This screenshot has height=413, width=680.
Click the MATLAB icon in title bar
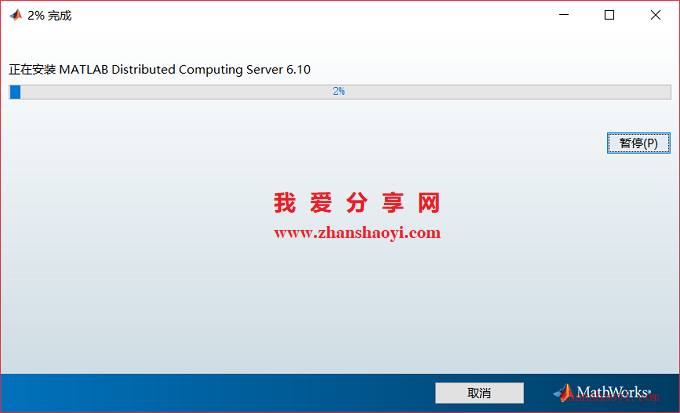pos(16,15)
